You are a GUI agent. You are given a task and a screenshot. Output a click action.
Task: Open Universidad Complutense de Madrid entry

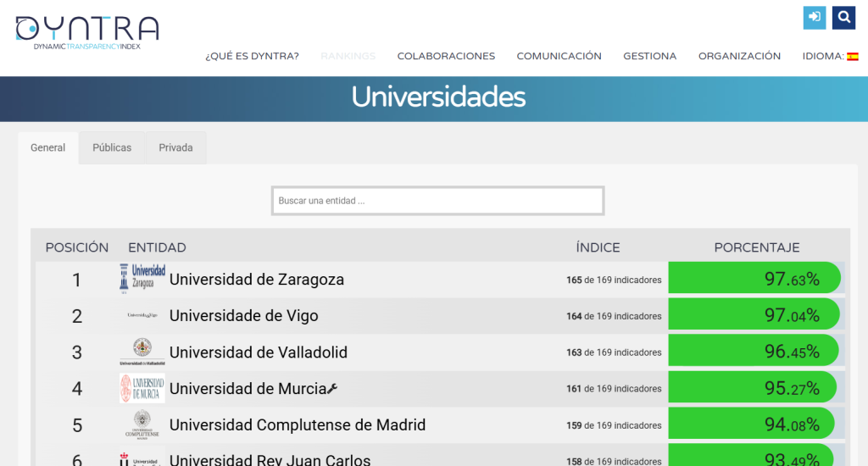click(297, 425)
